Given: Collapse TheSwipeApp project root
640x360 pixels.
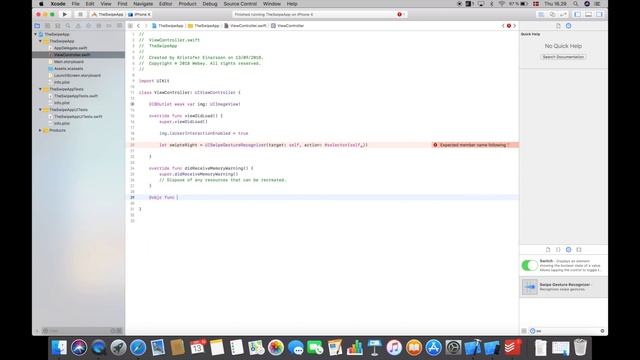Looking at the screenshot, I should point(36,34).
